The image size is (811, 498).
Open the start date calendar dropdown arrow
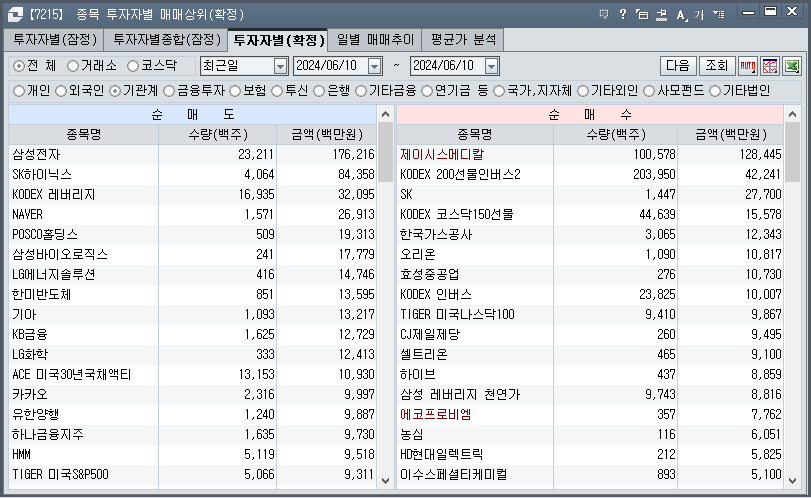pyautogui.click(x=374, y=66)
